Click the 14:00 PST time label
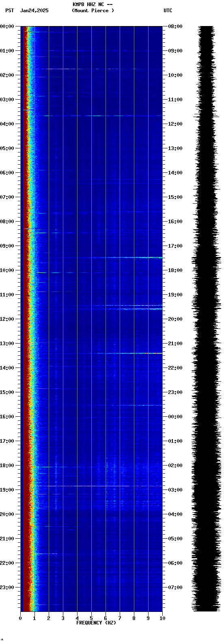The width and height of the screenshot is (224, 644). (x=7, y=368)
